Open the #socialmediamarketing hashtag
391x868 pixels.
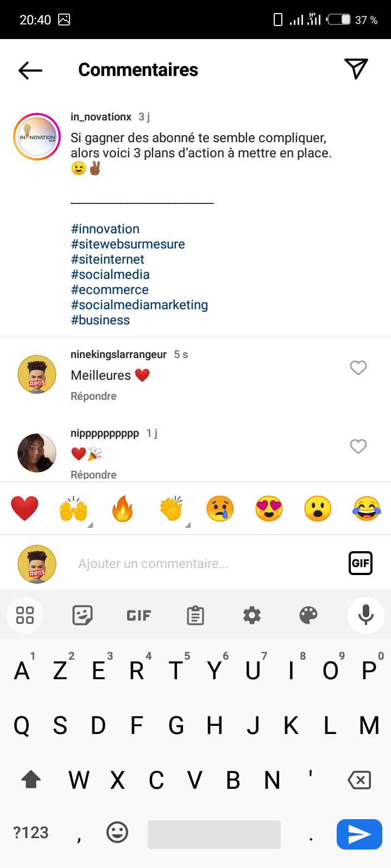click(x=140, y=305)
